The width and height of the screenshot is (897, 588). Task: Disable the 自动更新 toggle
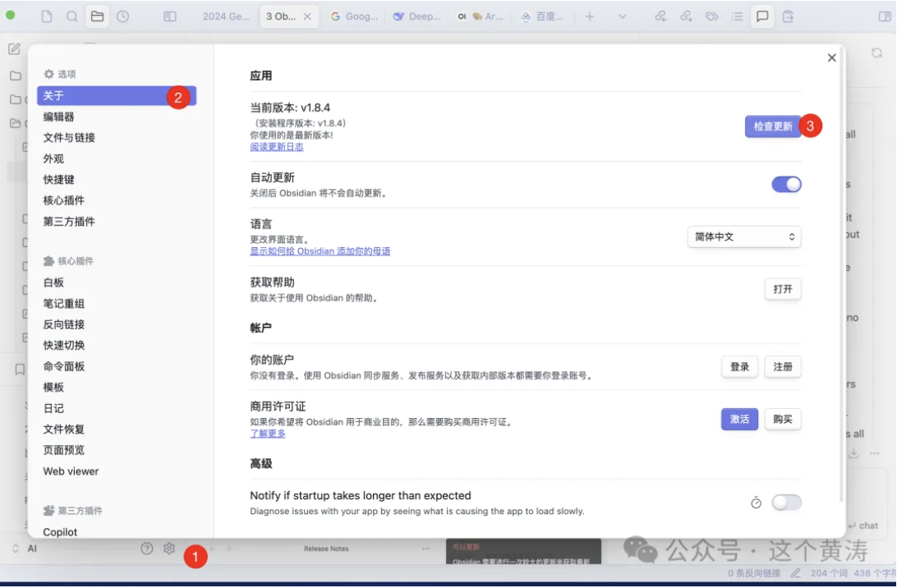pos(786,185)
